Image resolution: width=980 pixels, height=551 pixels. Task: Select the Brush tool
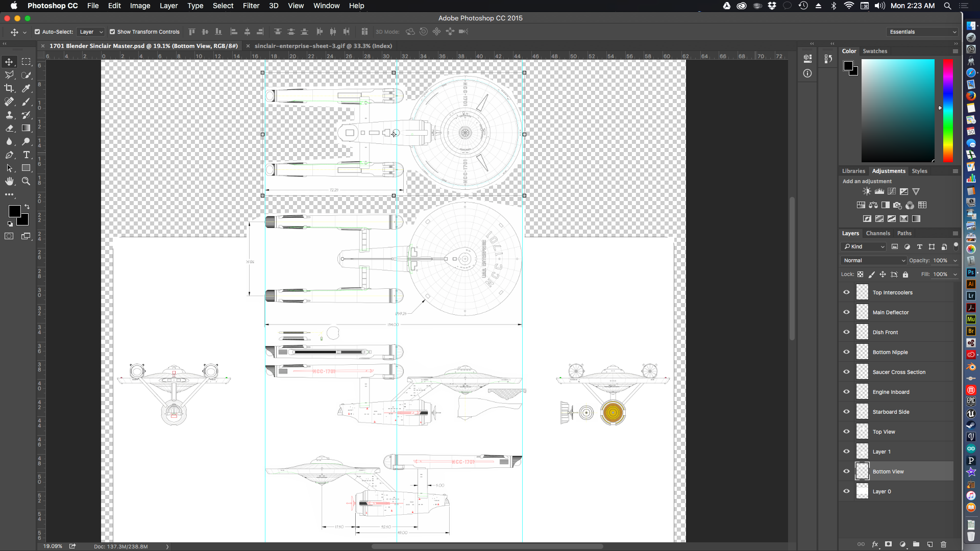tap(26, 102)
